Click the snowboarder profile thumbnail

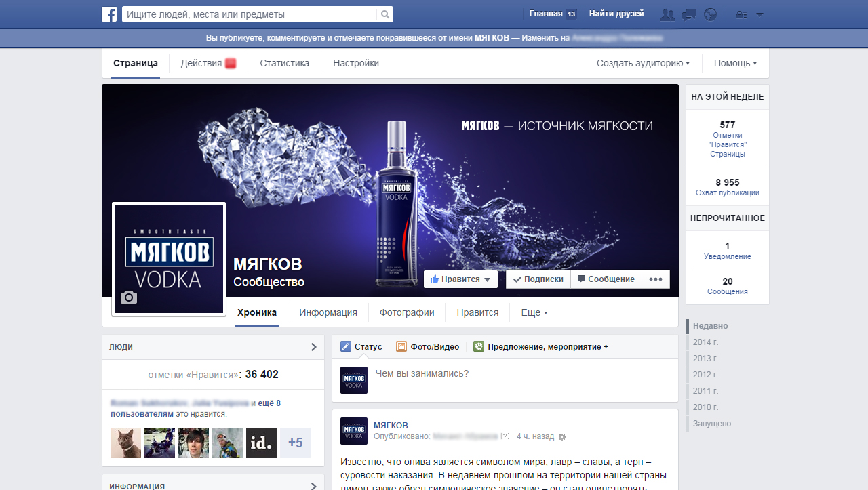[x=227, y=443]
